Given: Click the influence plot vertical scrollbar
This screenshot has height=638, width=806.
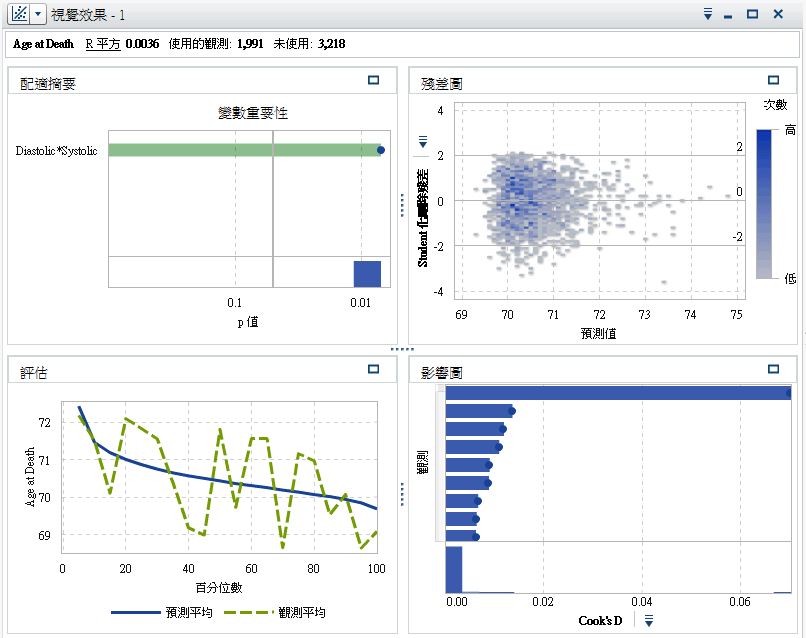Looking at the screenshot, I should coord(440,465).
